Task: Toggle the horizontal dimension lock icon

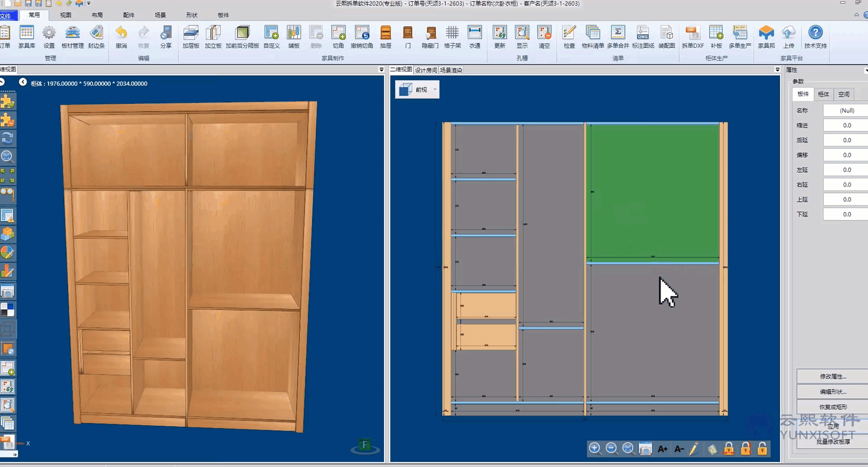Action: coord(729,448)
